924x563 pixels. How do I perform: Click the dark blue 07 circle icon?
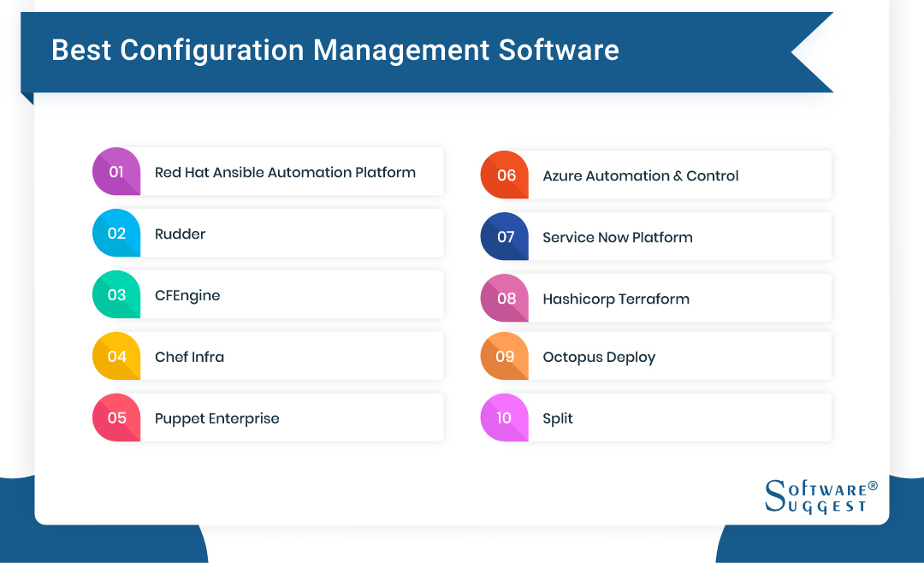[x=504, y=236]
